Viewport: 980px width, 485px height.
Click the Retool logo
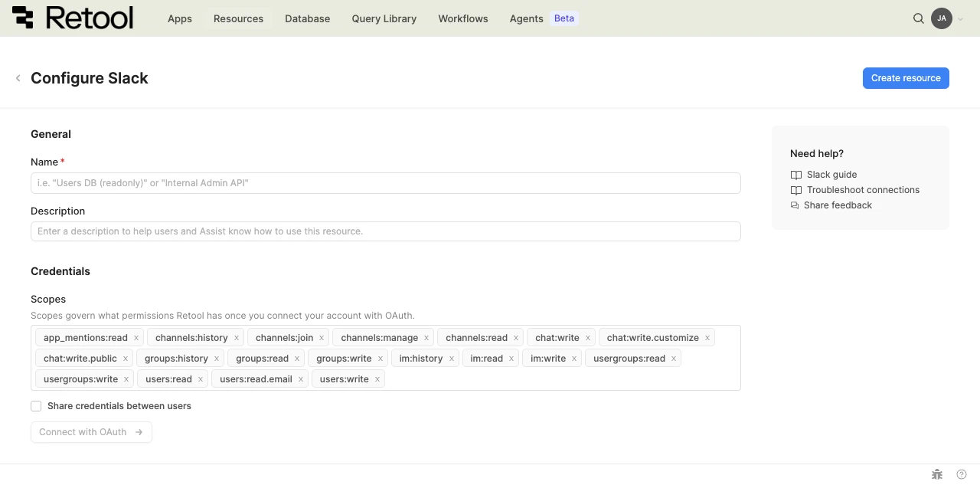tap(73, 18)
